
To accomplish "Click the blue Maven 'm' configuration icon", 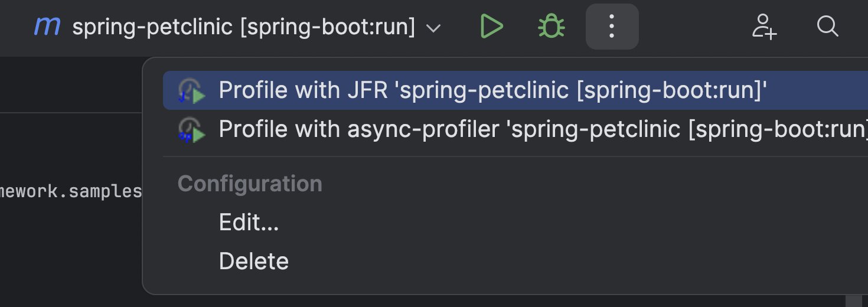I will pyautogui.click(x=47, y=27).
